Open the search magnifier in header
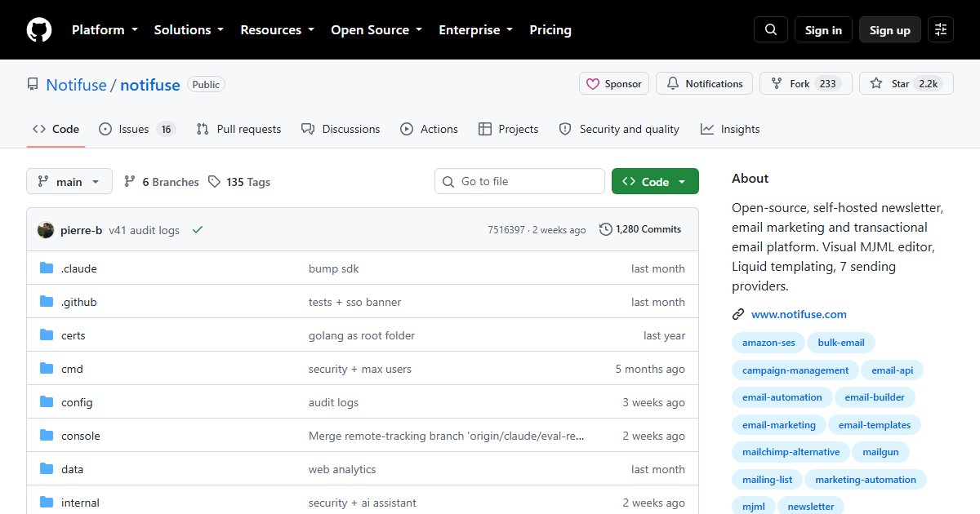 tap(771, 30)
